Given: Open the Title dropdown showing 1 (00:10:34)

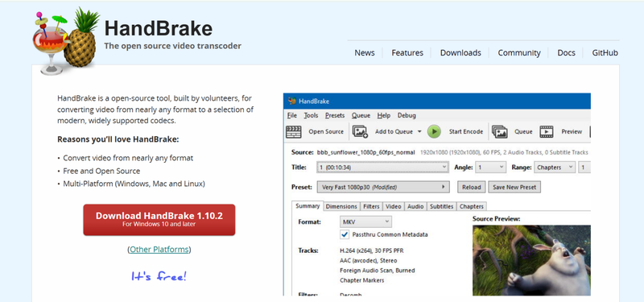Looking at the screenshot, I should pos(382,168).
